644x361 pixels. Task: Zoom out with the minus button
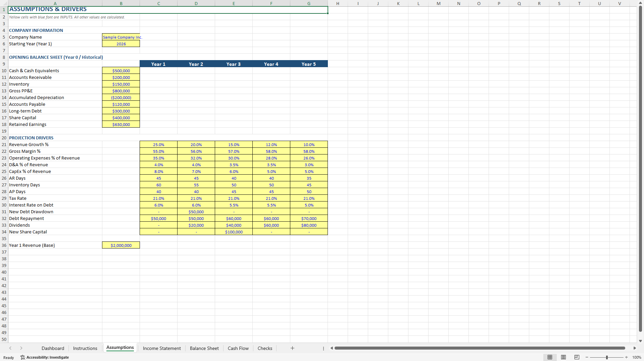click(x=587, y=357)
